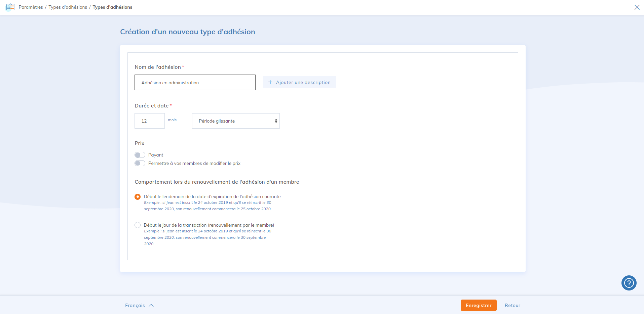Click the page title 'Création d'un nouveau type d'adhésion'
This screenshot has height=314, width=644.
(x=187, y=32)
